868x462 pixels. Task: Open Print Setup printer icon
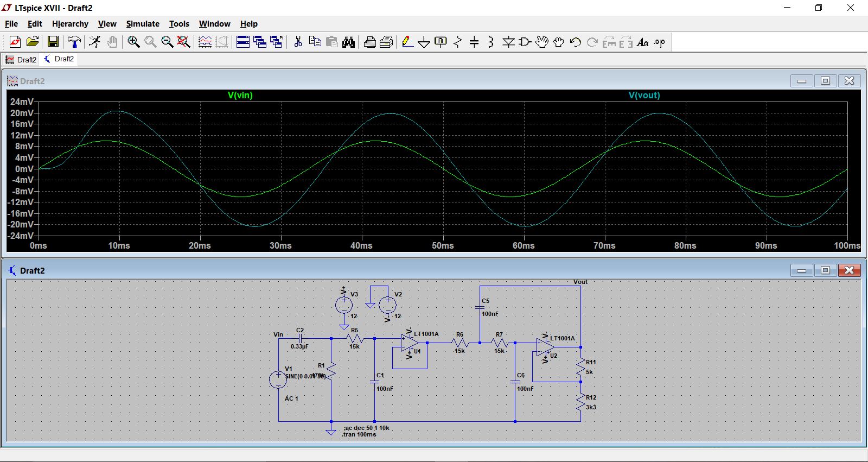tap(370, 42)
